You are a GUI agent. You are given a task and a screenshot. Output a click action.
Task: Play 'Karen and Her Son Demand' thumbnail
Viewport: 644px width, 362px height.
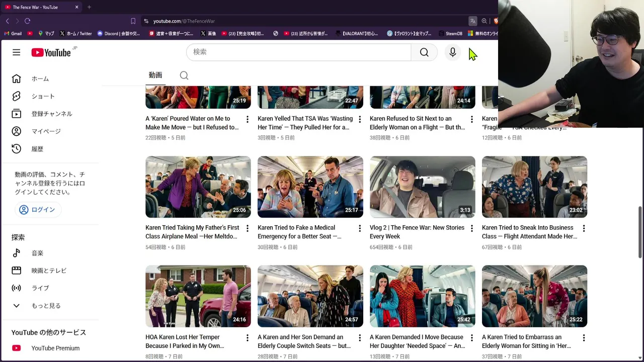[x=310, y=296]
